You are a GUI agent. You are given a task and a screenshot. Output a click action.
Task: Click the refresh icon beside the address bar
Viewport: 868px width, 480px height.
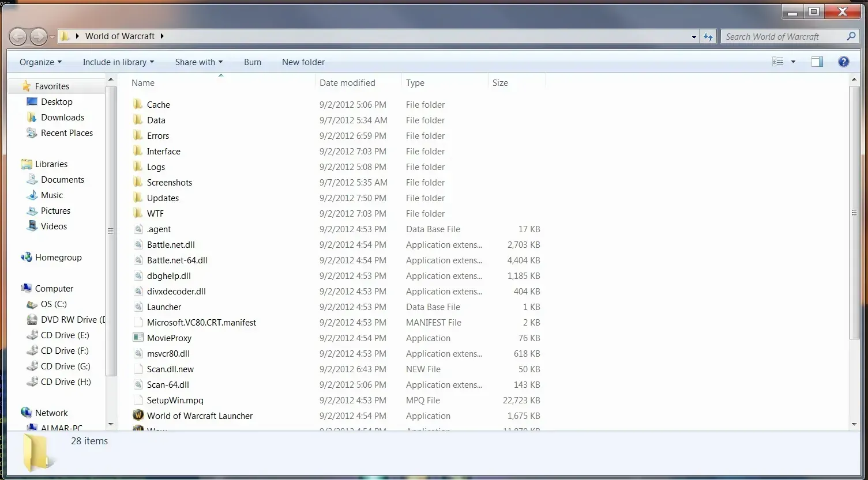click(708, 36)
